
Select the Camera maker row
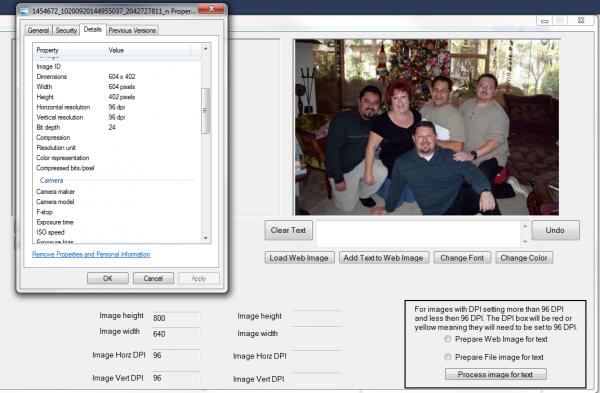(117, 191)
